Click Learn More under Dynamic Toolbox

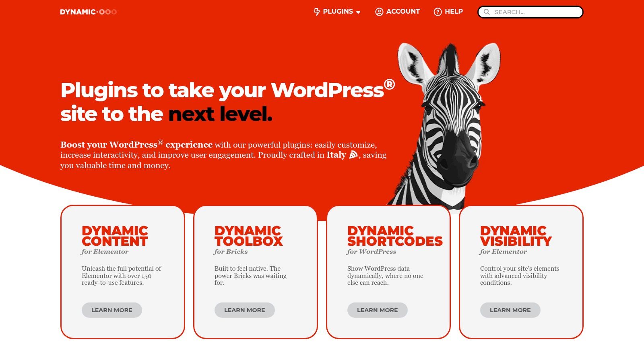(244, 310)
